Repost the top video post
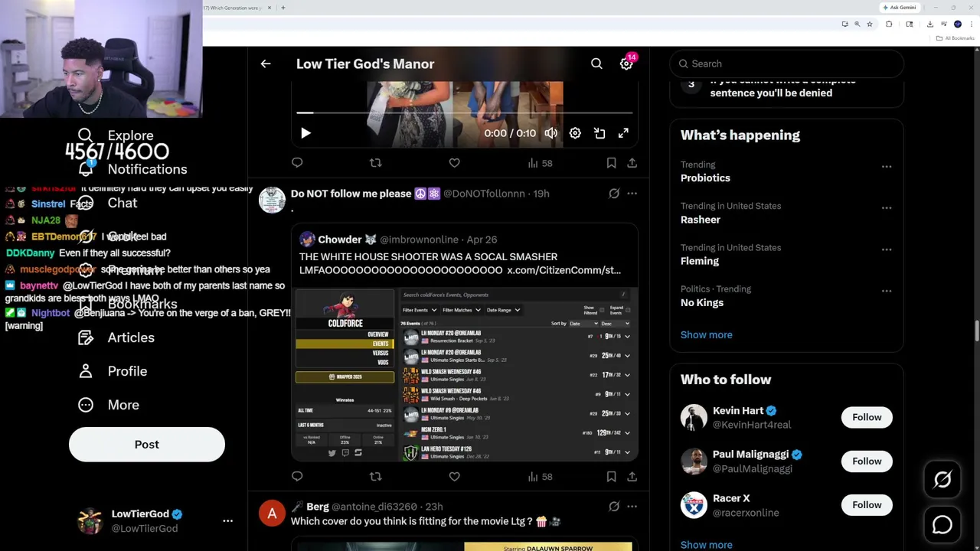 click(x=375, y=162)
